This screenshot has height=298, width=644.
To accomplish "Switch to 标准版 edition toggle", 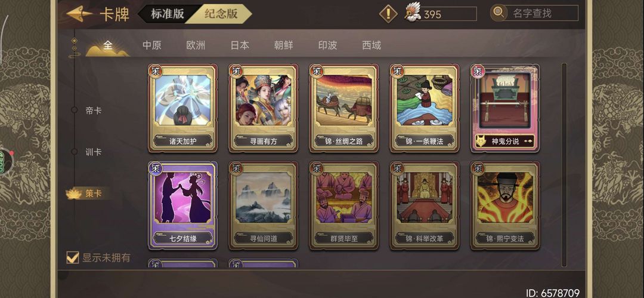I will (x=167, y=14).
